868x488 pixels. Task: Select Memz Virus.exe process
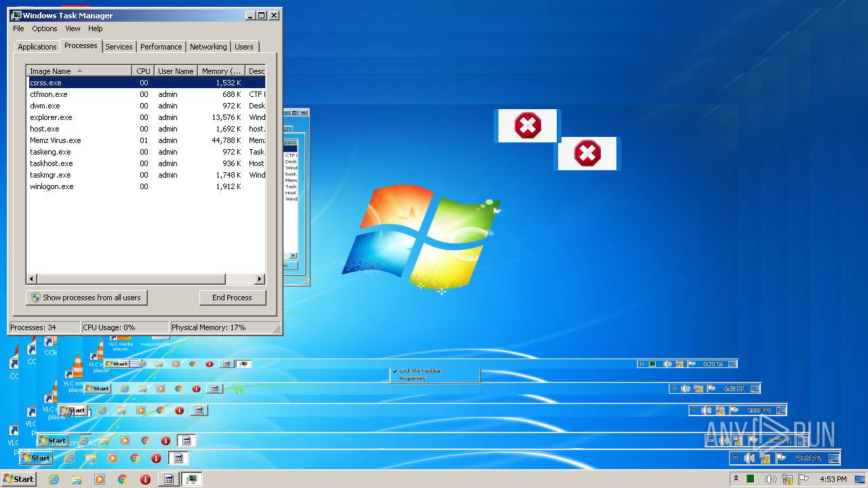click(x=146, y=140)
